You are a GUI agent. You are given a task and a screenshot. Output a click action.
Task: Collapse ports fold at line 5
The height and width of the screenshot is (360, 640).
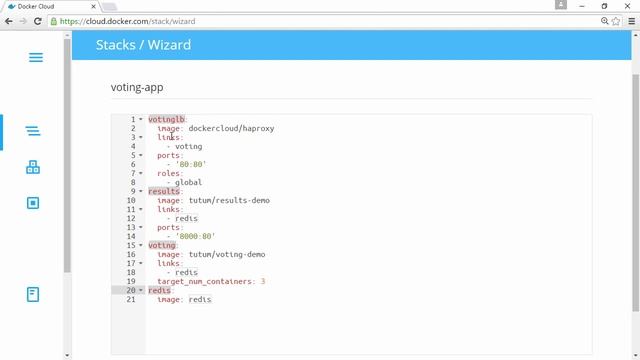(x=141, y=155)
